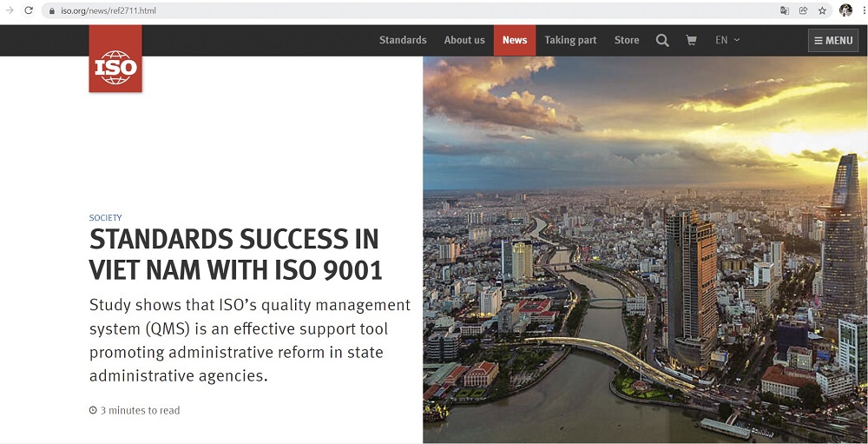Go to the Store menu item
Viewport: 868px width, 444px height.
tap(626, 40)
